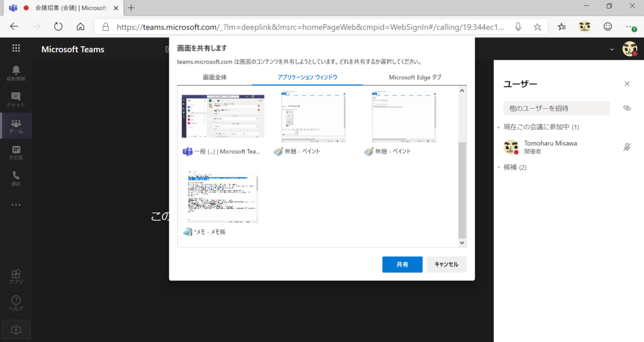Open the Teams app launcher grid
The width and height of the screenshot is (644, 342).
tap(16, 48)
